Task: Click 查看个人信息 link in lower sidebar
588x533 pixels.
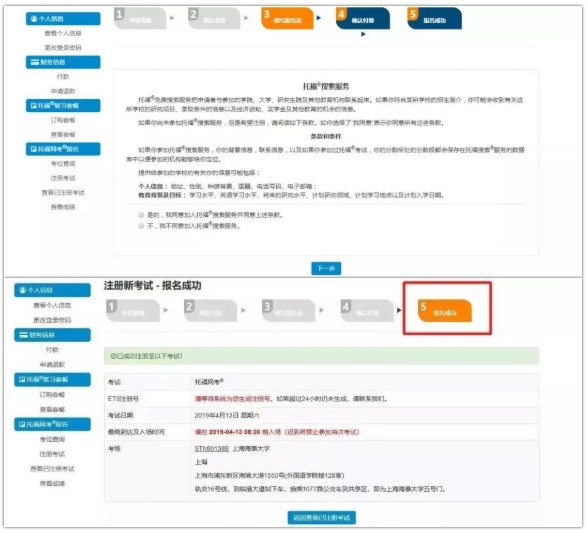Action: click(52, 305)
